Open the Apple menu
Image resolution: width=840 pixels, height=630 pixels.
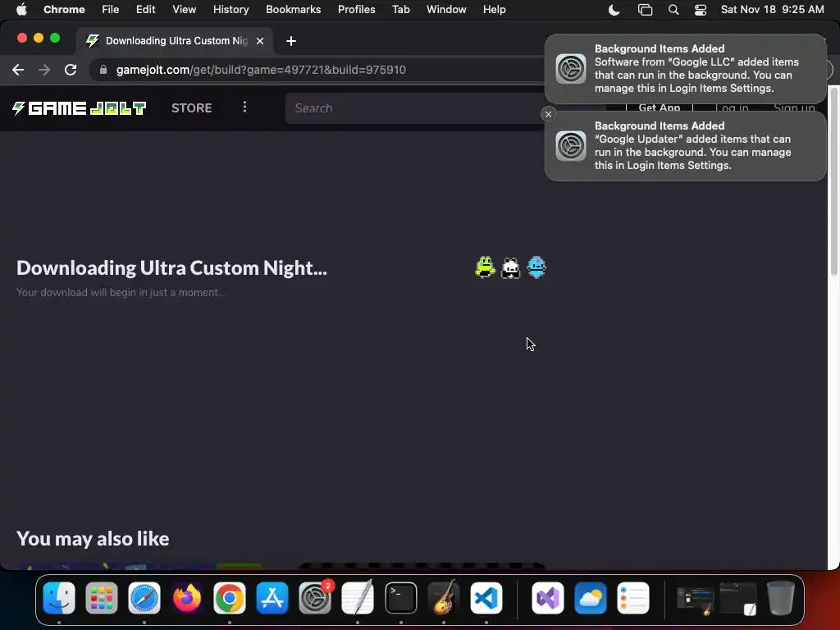pos(21,10)
